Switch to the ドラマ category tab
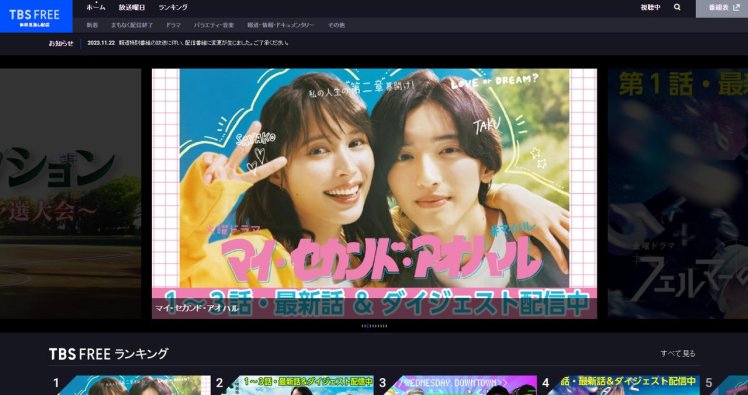The height and width of the screenshot is (395, 748). tap(173, 25)
